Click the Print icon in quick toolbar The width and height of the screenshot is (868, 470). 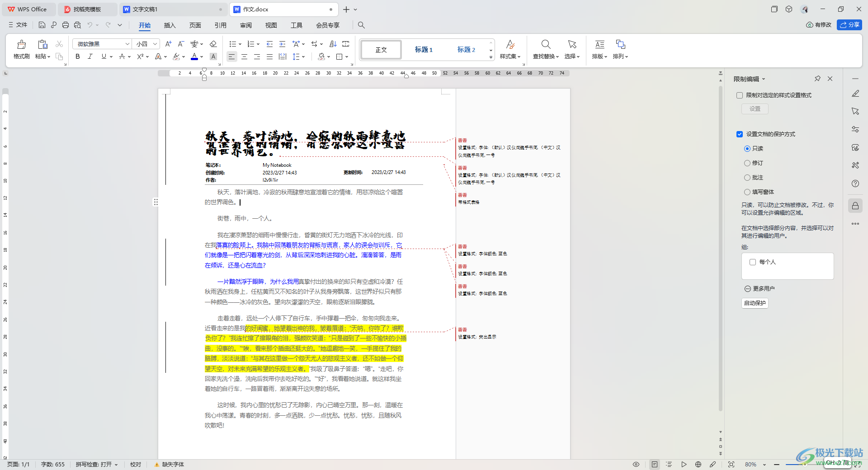(x=66, y=25)
